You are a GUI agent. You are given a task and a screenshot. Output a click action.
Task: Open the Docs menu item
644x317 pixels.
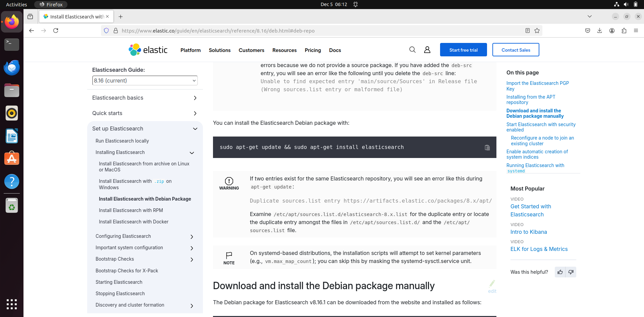click(x=335, y=50)
